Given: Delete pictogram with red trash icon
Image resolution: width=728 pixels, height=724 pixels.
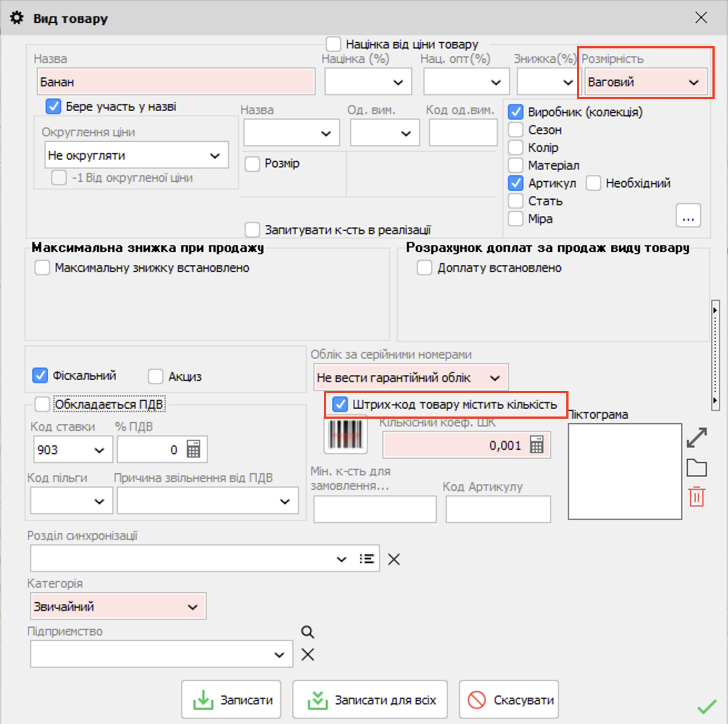Looking at the screenshot, I should [696, 497].
